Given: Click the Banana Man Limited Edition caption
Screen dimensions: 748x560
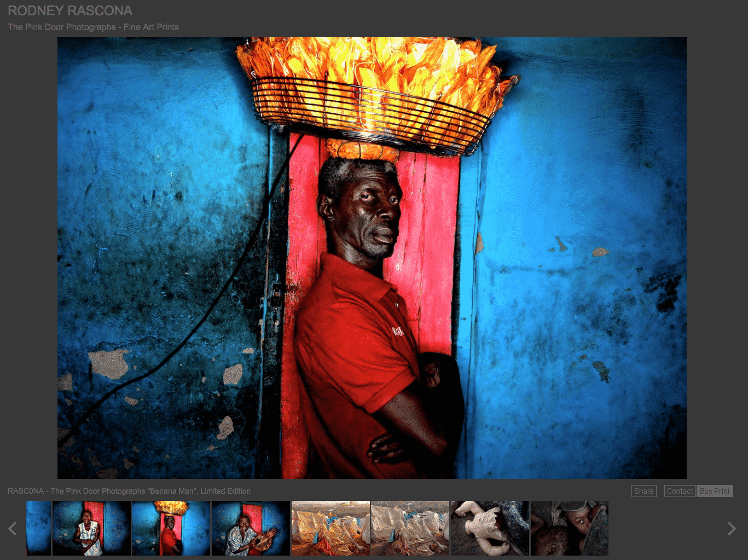Looking at the screenshot, I should click(x=129, y=491).
